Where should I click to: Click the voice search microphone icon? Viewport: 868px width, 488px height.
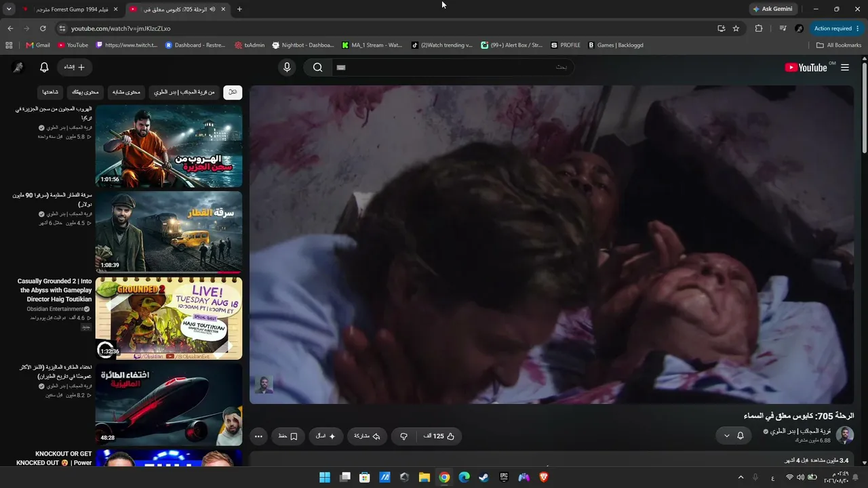point(287,67)
